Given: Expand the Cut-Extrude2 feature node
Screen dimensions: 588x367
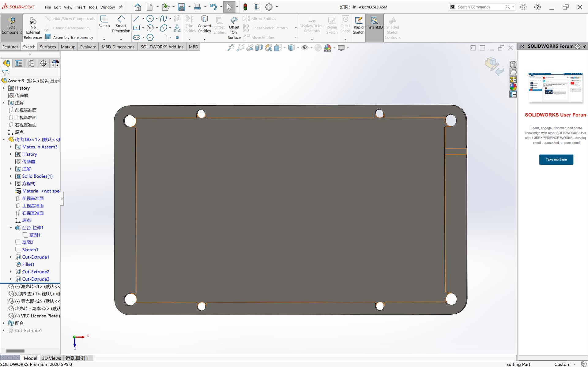Looking at the screenshot, I should pyautogui.click(x=11, y=272).
